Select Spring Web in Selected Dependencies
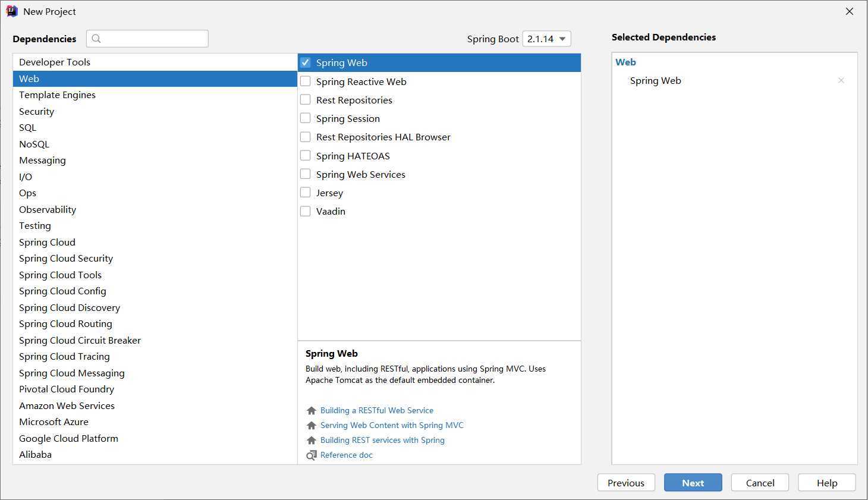This screenshot has height=500, width=868. 655,80
